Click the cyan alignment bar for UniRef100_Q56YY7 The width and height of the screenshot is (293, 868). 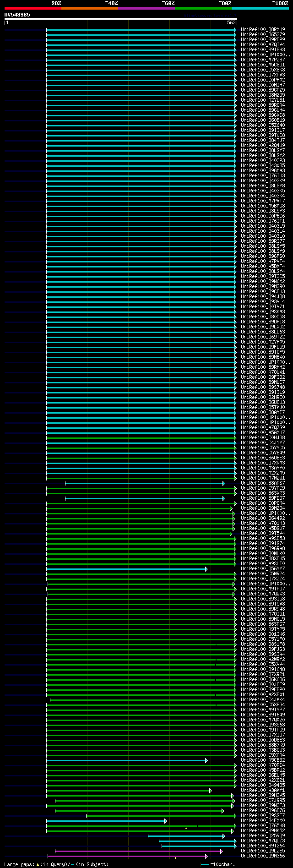(127, 569)
